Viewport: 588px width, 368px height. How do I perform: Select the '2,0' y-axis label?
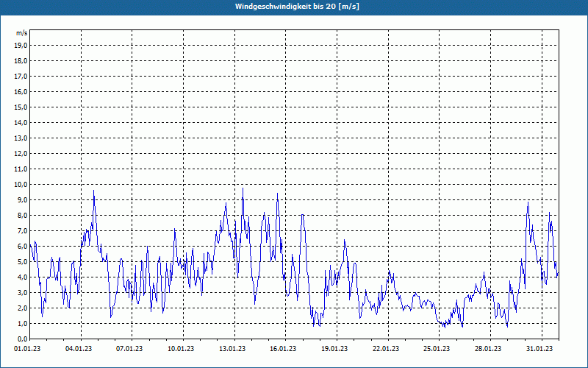(22, 308)
